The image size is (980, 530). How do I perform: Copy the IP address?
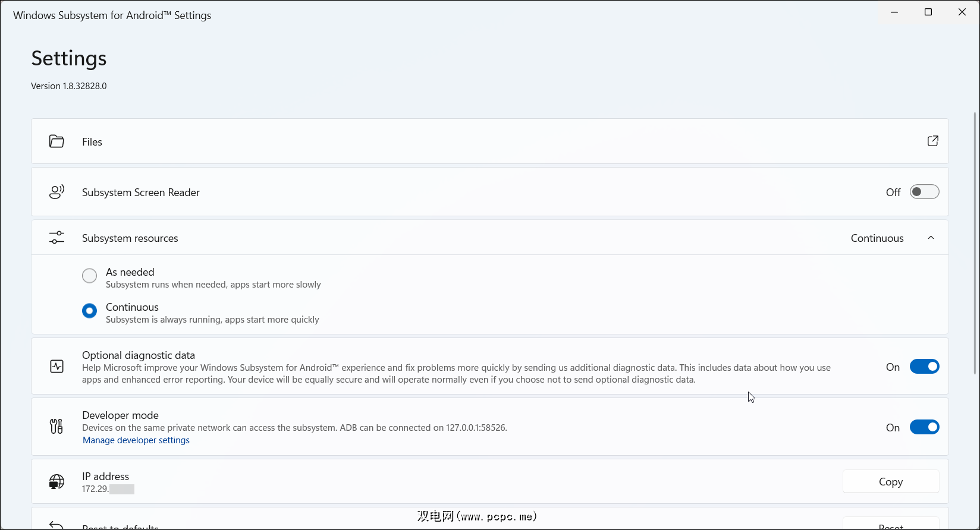891,482
